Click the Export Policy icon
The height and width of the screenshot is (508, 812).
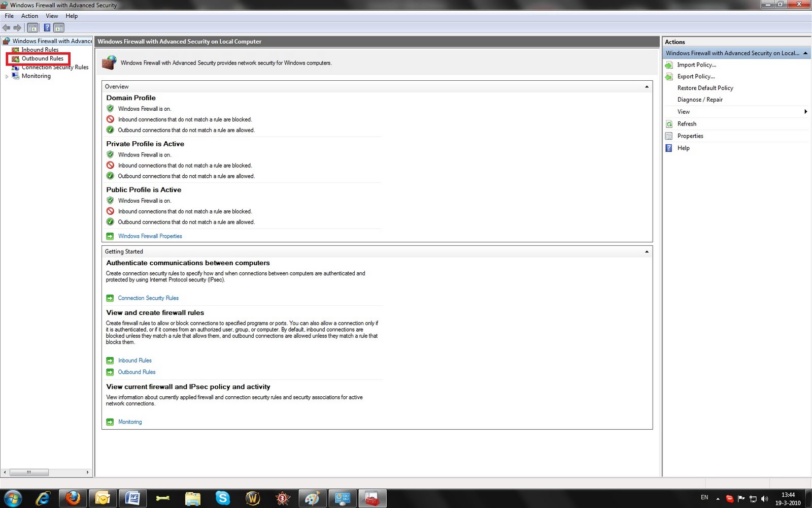(x=669, y=77)
